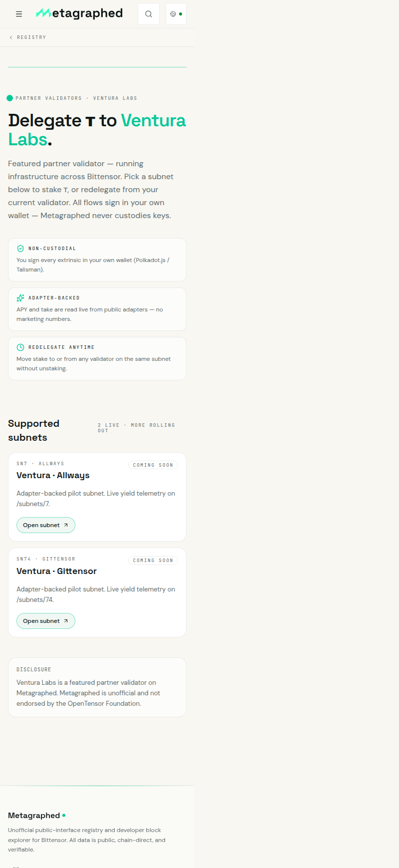The width and height of the screenshot is (399, 868).
Task: Open subnet for Ventura Gittensor
Action: click(46, 621)
